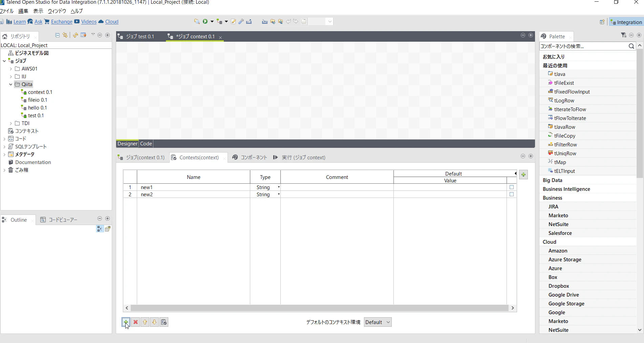Expand the メタデータ node
Screen dimensions: 644x343
coord(4,155)
